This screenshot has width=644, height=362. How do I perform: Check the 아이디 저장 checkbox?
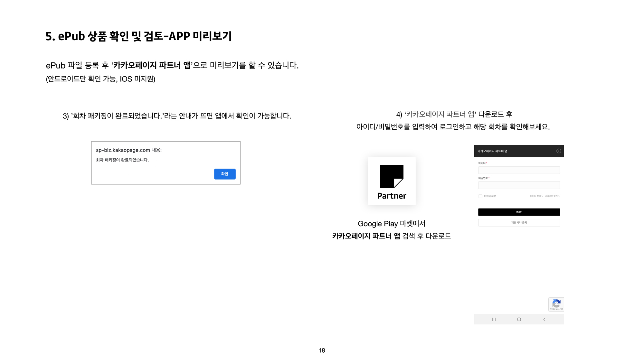[480, 196]
